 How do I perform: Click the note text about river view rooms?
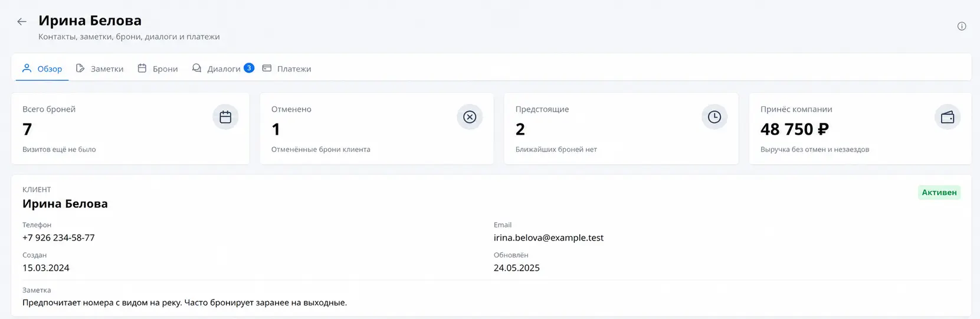tap(185, 302)
